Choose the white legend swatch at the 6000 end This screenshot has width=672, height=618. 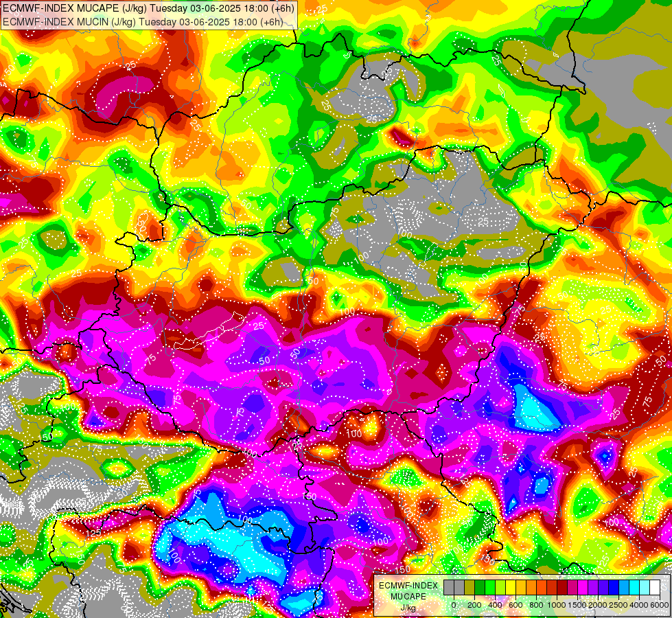[655, 588]
